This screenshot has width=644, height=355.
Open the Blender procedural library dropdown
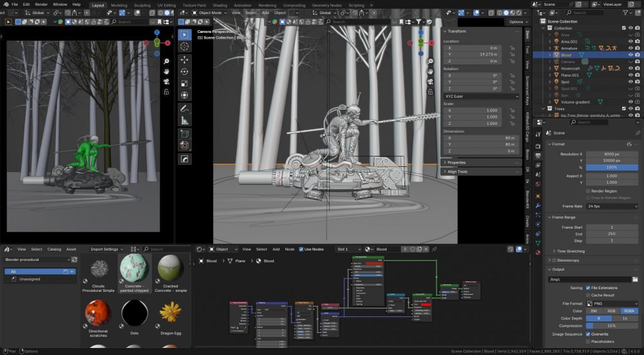tap(37, 260)
